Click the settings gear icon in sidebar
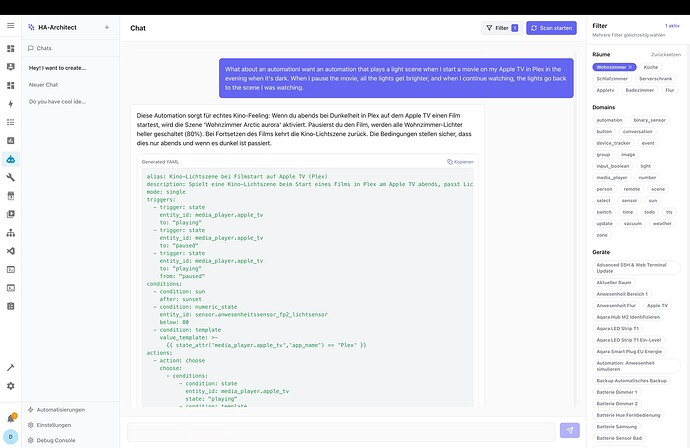 pos(10,386)
